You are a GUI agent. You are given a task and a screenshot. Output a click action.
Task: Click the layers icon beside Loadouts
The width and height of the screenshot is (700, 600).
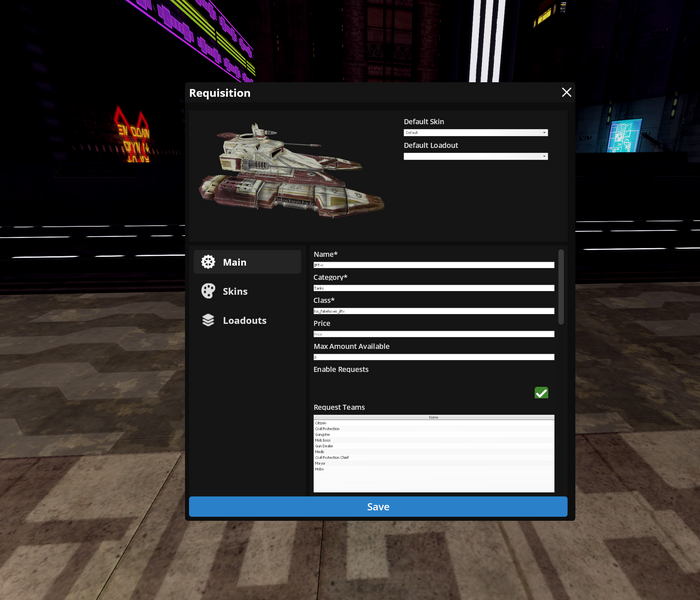point(208,320)
